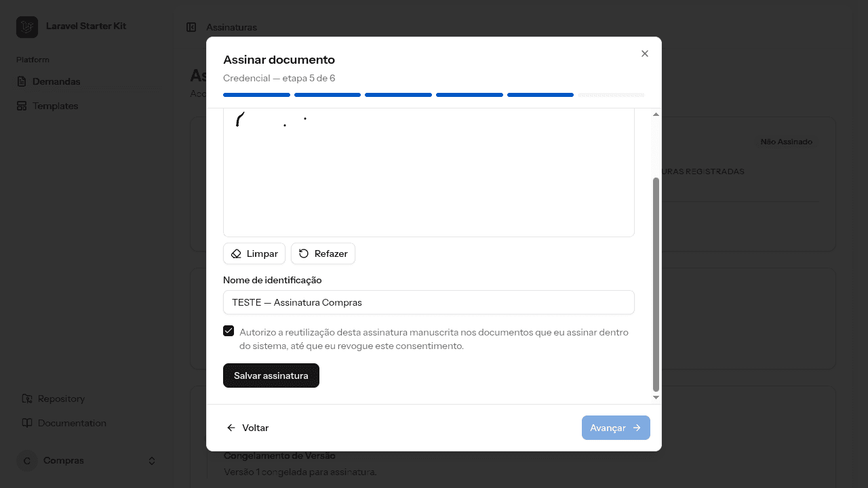Uncheck the signature reuse authorization checkbox

click(x=229, y=331)
